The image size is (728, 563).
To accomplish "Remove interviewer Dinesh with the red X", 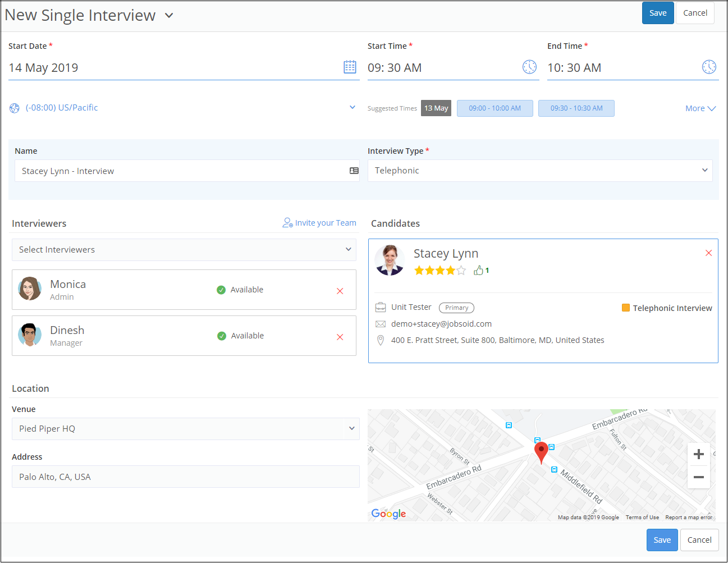I will (x=340, y=337).
